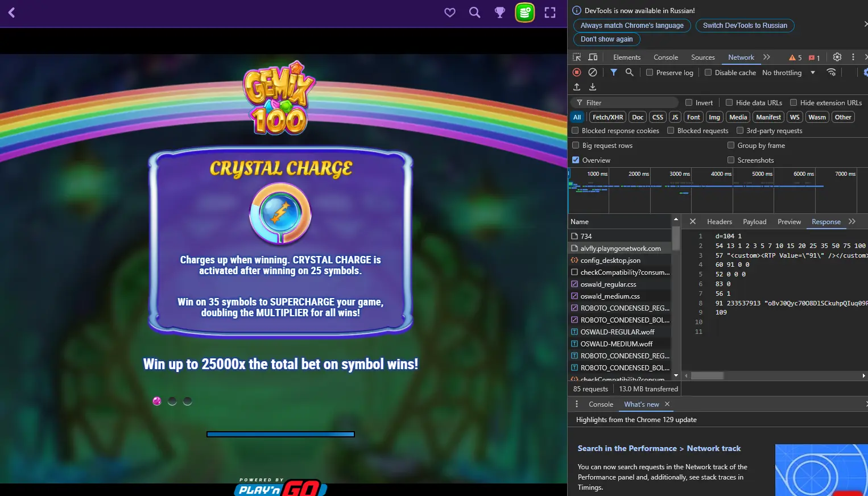Switch to the Sources panel
868x496 pixels.
coord(703,57)
